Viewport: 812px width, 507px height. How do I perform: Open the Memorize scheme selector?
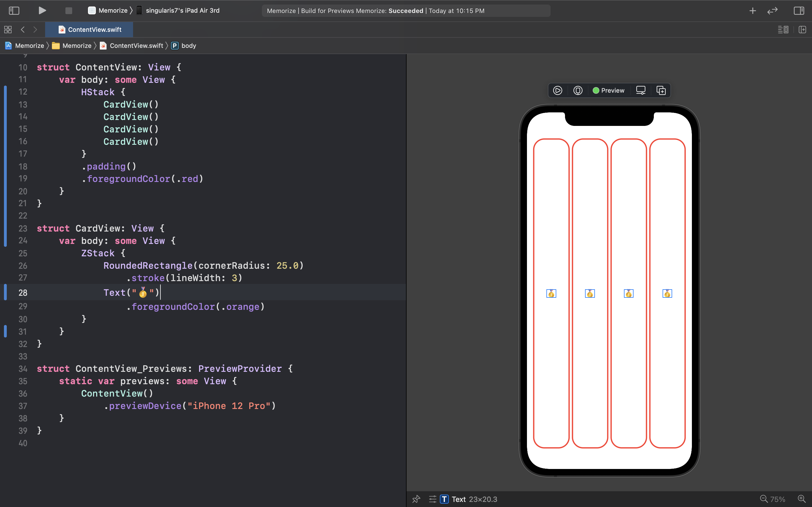pos(108,10)
